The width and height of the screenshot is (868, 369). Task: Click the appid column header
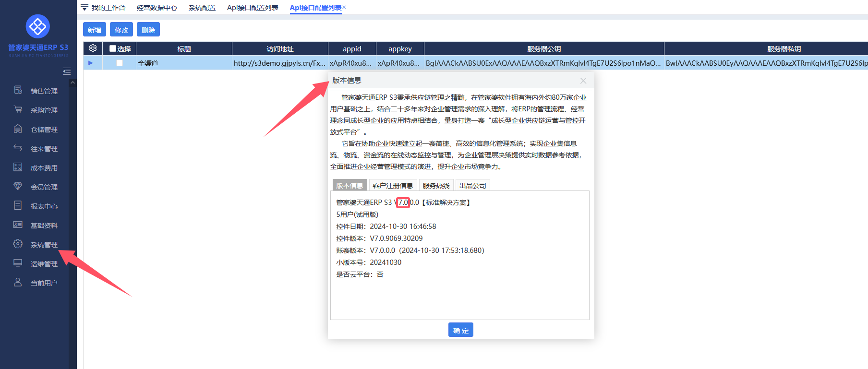point(352,48)
